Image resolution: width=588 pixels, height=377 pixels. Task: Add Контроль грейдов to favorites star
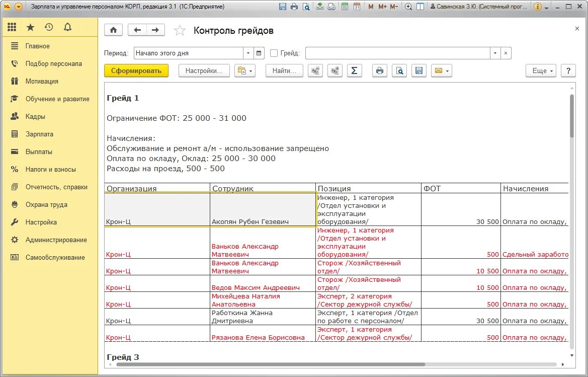(x=180, y=30)
